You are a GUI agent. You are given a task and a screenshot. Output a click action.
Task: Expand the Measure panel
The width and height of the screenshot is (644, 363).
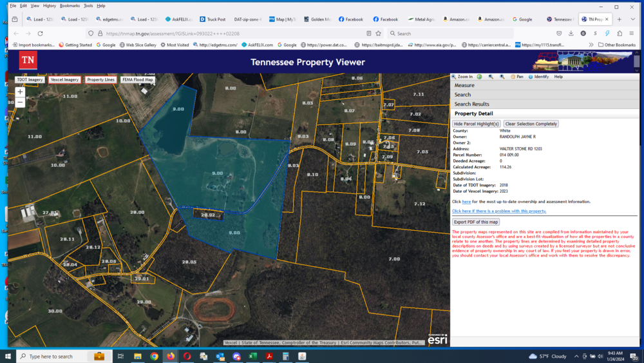tap(464, 85)
